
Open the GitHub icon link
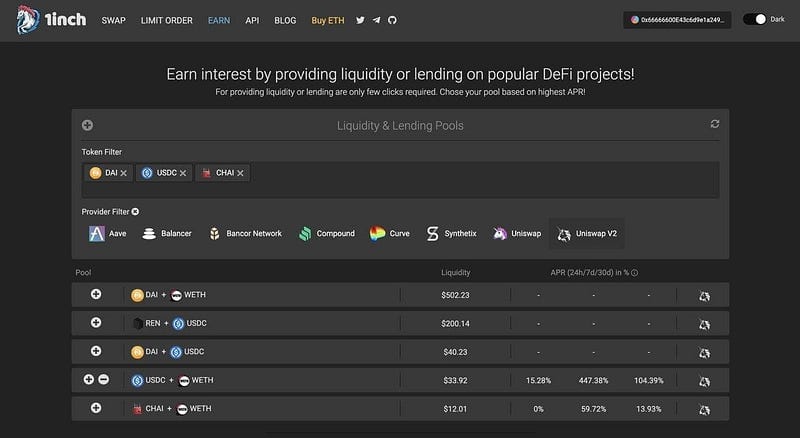pyautogui.click(x=391, y=20)
